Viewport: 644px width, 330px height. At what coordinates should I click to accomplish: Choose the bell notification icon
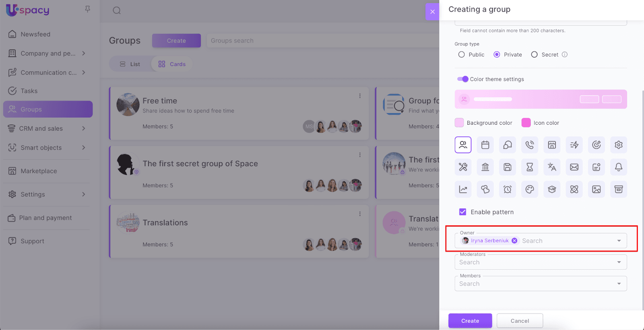(619, 167)
